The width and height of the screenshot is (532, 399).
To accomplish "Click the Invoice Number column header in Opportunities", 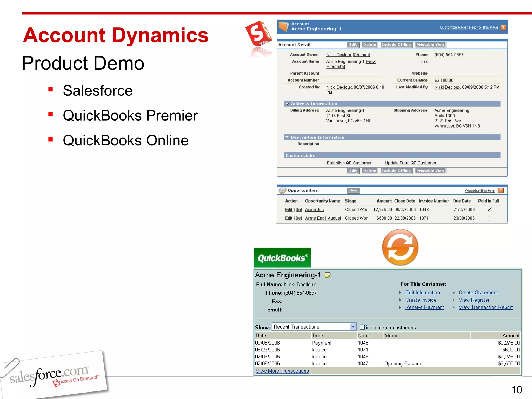I will [434, 201].
